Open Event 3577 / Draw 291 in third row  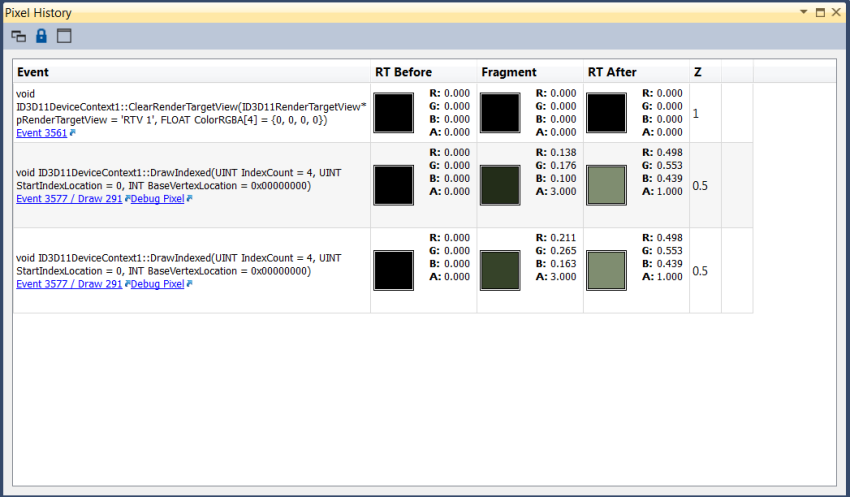(69, 284)
